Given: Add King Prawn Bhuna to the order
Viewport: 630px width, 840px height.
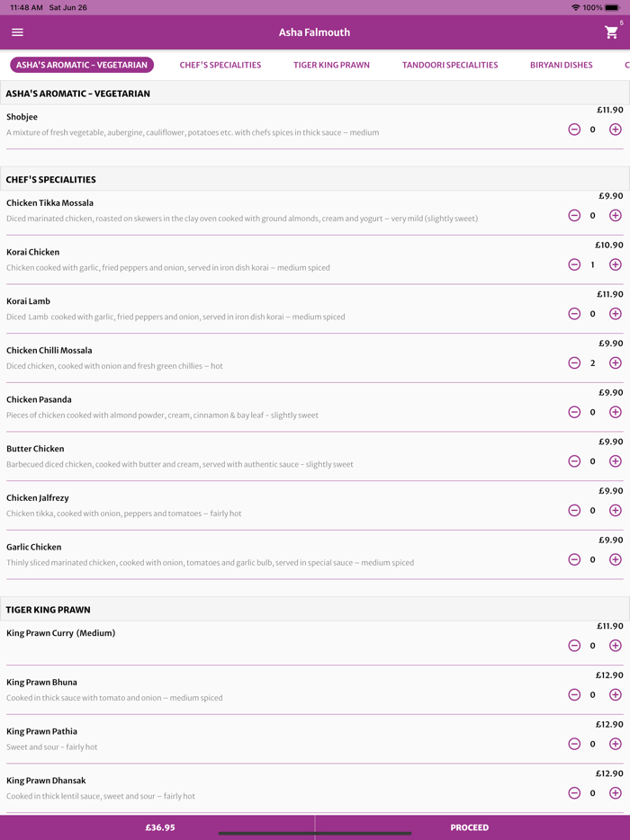Looking at the screenshot, I should click(x=616, y=695).
